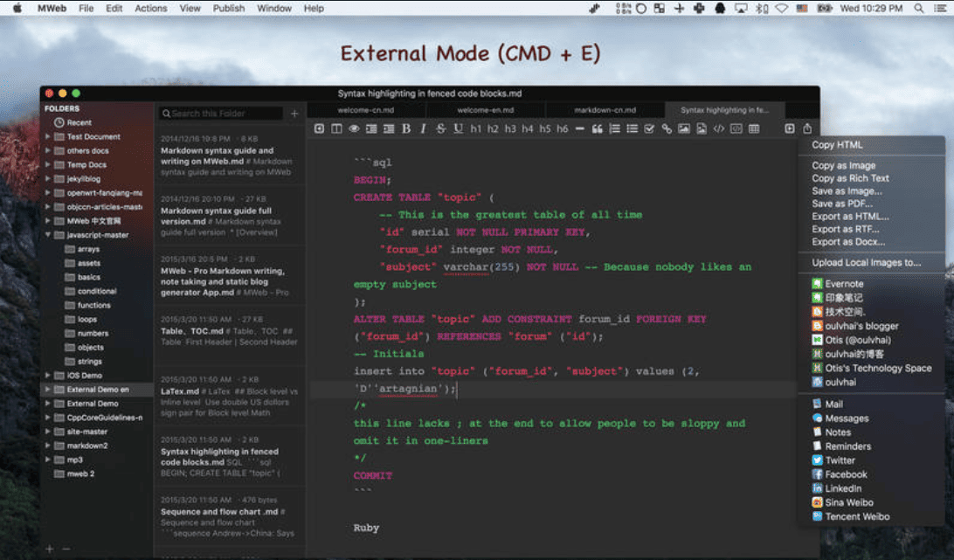The image size is (954, 560).
Task: Toggle the eye preview icon in toolbar
Action: click(354, 128)
